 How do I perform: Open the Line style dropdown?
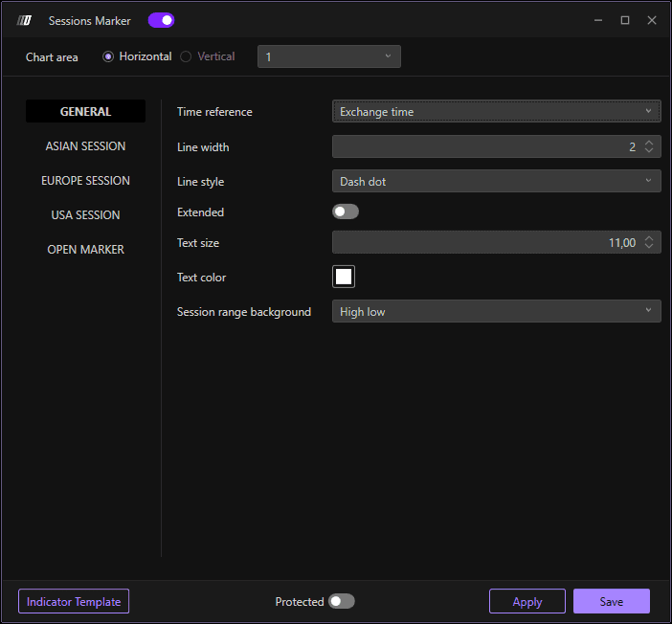(496, 181)
